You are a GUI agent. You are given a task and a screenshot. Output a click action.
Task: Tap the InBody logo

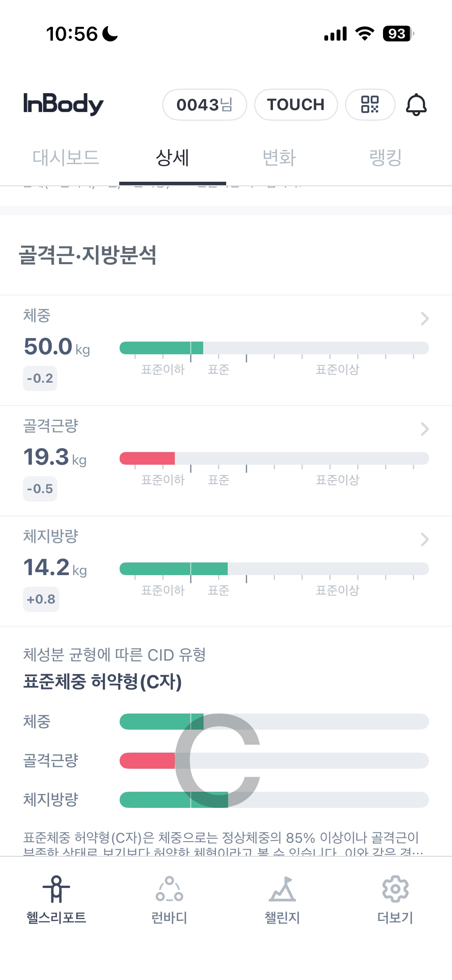point(64,104)
